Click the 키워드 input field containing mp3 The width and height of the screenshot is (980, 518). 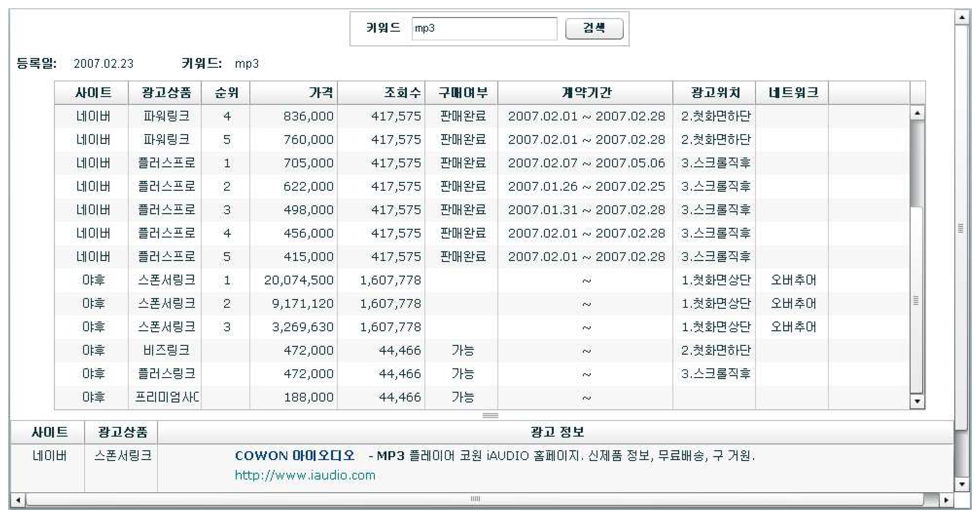(x=483, y=29)
